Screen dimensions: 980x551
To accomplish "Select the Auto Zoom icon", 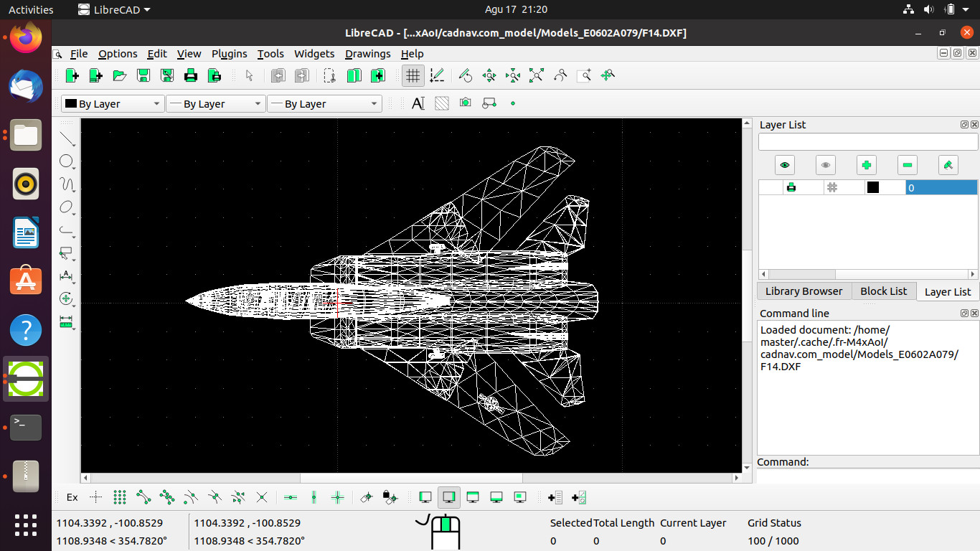I will pyautogui.click(x=537, y=75).
